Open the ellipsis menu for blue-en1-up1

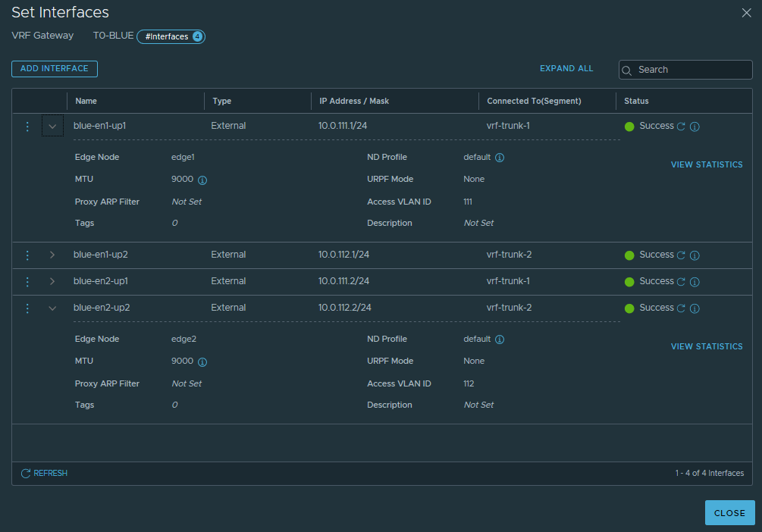(x=27, y=126)
